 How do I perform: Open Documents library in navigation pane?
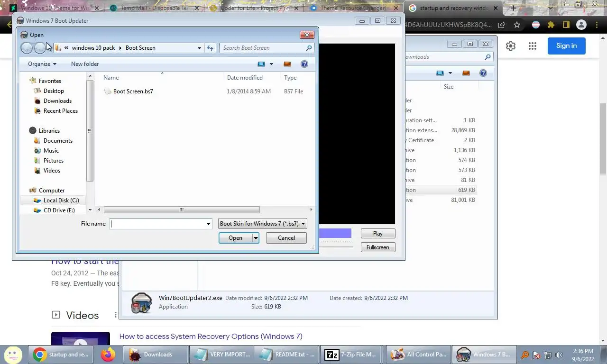coord(58,140)
